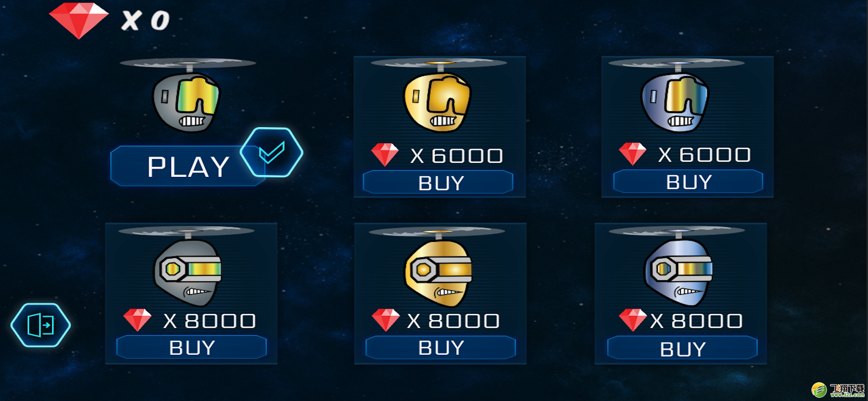Buy the blue cyclops robot for 8000
Viewport: 868px width, 401px height.
[682, 348]
